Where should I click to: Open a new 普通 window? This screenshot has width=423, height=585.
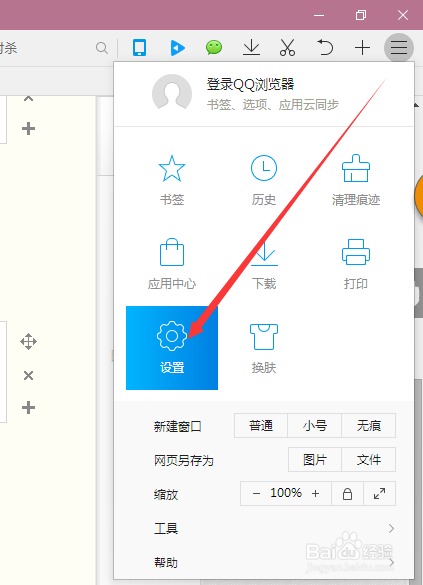(261, 425)
